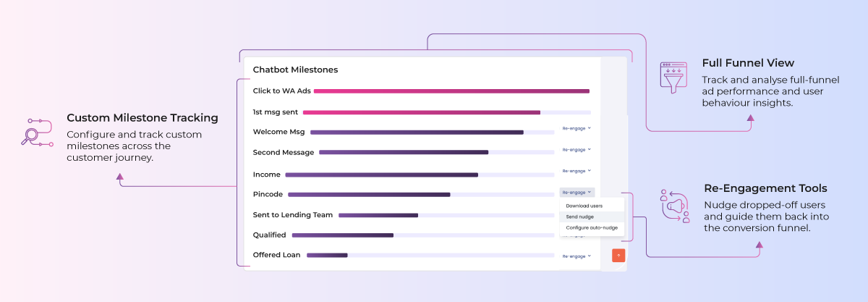The width and height of the screenshot is (868, 302).
Task: Select the Send nudge menu option
Action: pos(580,217)
